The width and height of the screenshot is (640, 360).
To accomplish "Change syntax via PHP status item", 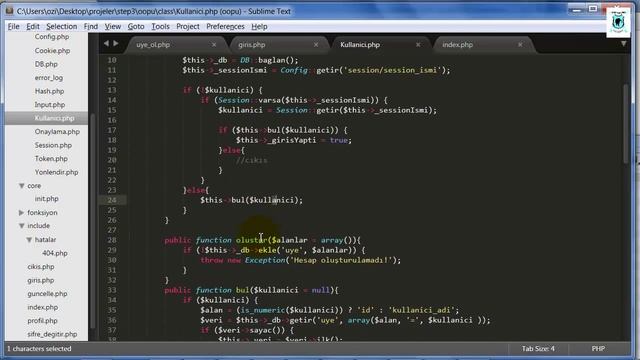I will point(598,349).
